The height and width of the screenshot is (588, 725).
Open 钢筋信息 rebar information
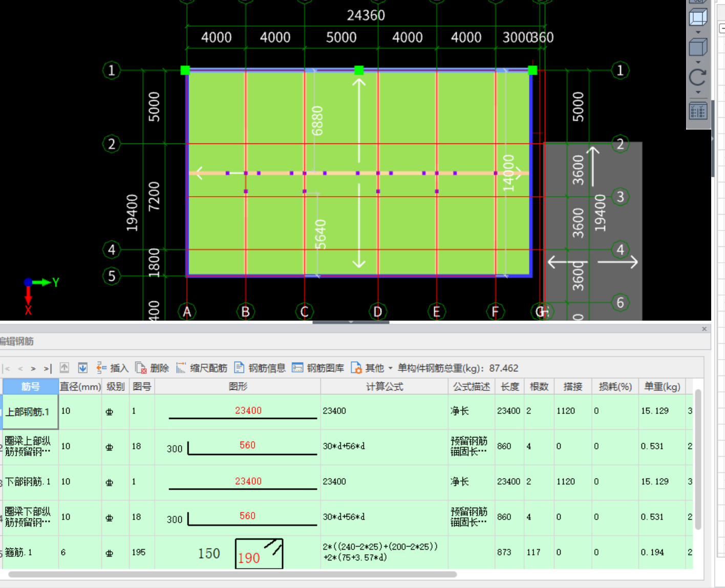tap(260, 368)
